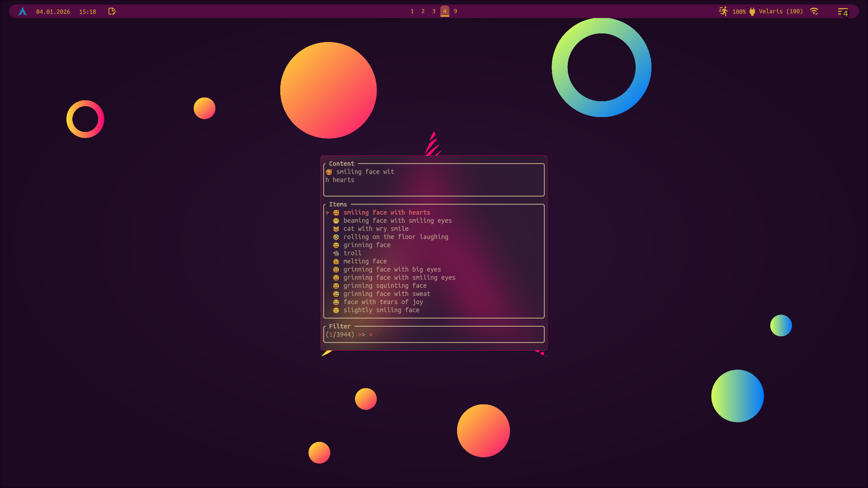Click the 15:18 clock in the bar
This screenshot has width=868, height=488.
point(87,12)
